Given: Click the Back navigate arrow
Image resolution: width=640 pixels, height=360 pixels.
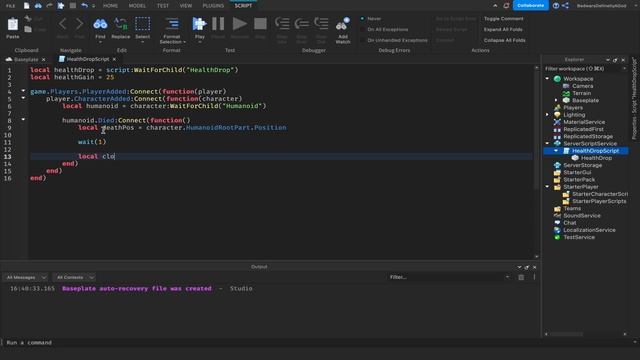Looking at the screenshot, I should pyautogui.click(x=62, y=24).
